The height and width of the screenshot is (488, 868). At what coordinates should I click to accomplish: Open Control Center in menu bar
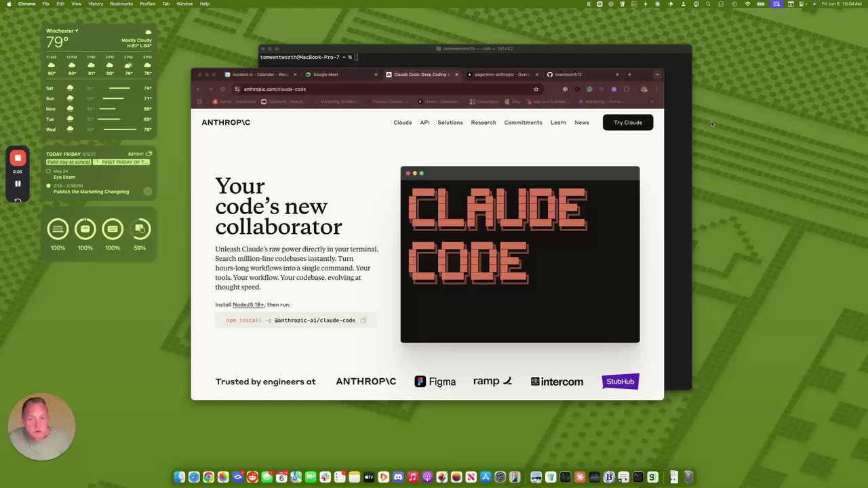pos(801,4)
